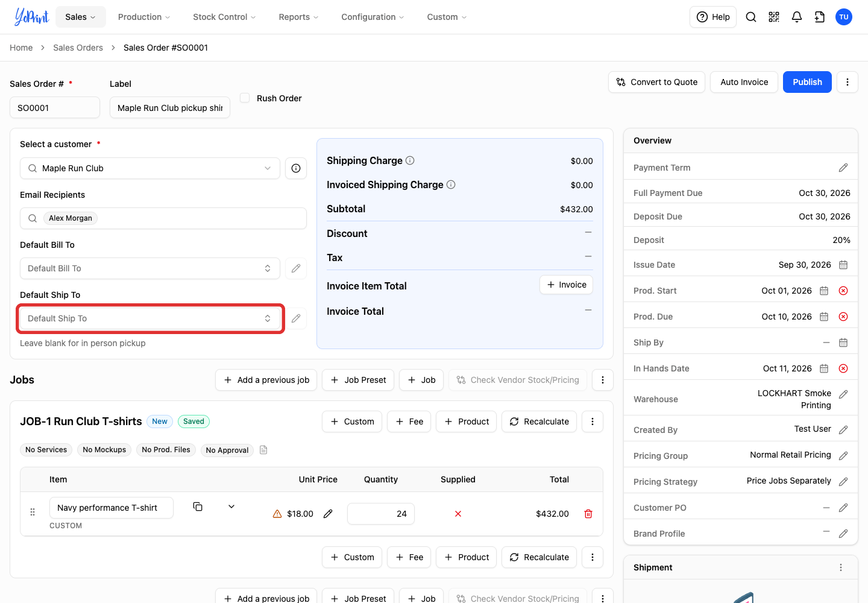Click the Label input field
Screen dimensions: 868x603
point(170,108)
